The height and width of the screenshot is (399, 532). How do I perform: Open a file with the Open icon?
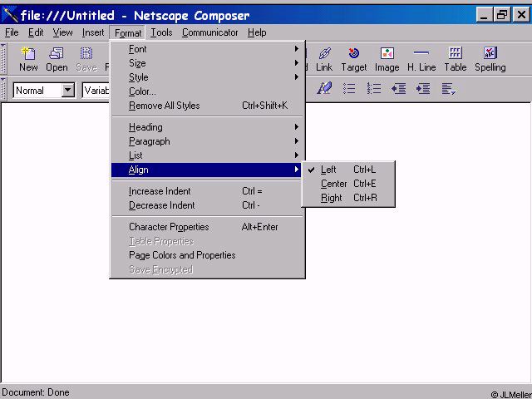(x=57, y=59)
